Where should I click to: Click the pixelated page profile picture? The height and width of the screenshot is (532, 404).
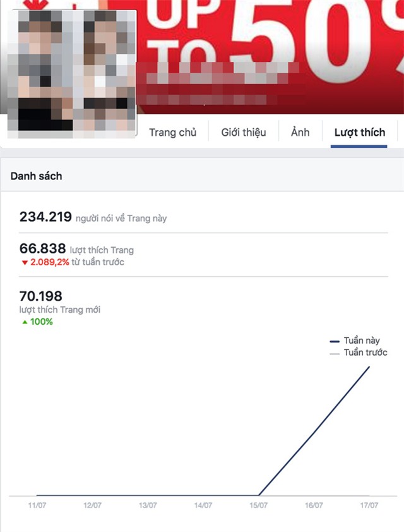[72, 74]
